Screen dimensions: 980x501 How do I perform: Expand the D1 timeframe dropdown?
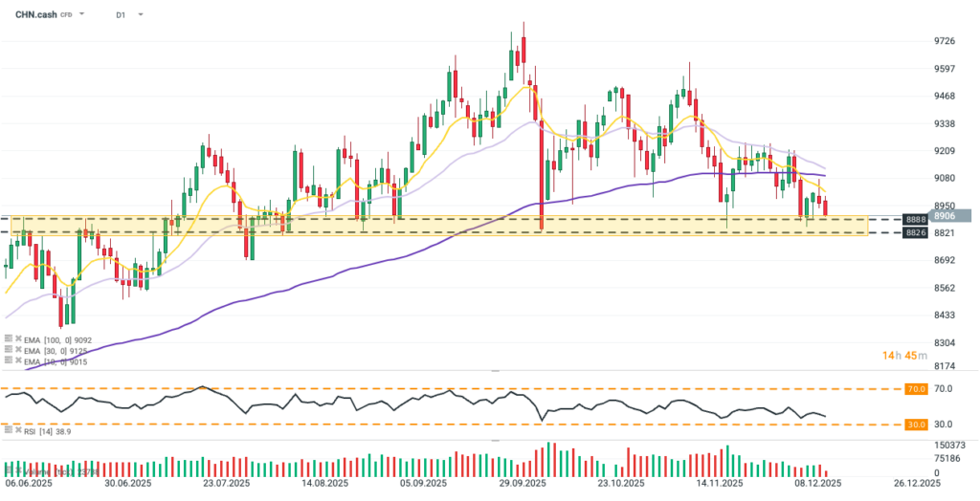point(141,15)
